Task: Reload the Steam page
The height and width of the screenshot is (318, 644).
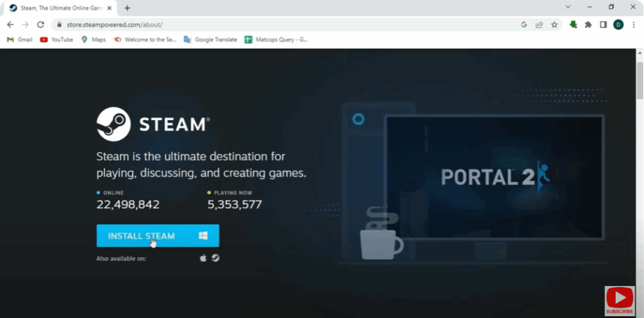Action: (40, 25)
